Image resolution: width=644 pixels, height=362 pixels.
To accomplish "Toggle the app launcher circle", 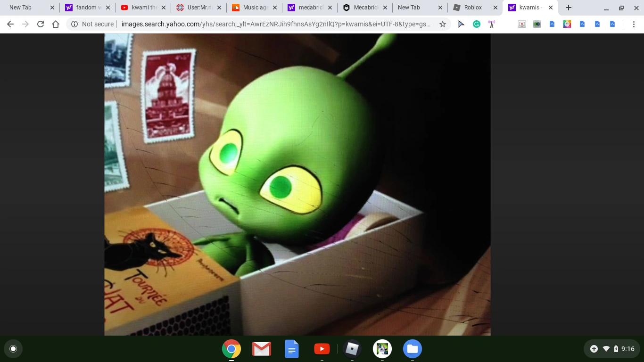I will [x=13, y=349].
